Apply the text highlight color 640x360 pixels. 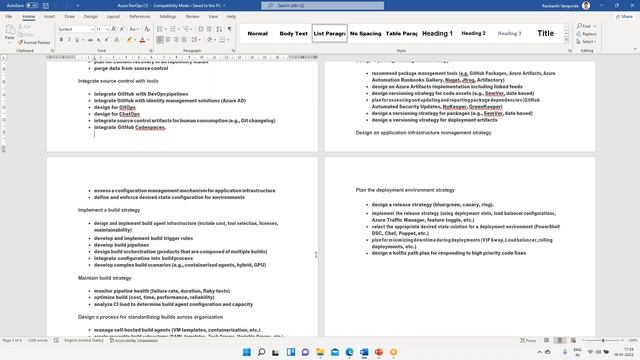coord(129,40)
